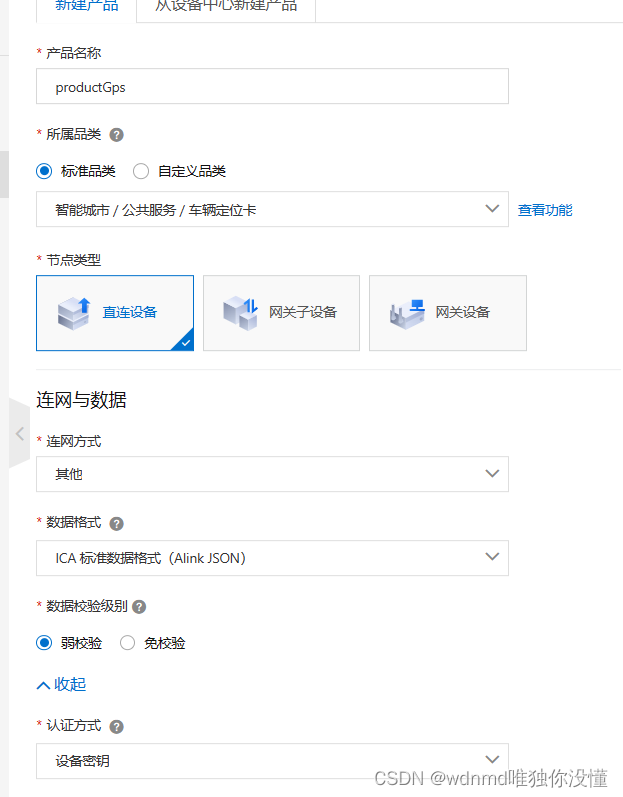Collapse the left side panel arrow
Image resolution: width=623 pixels, height=797 pixels.
[x=19, y=434]
